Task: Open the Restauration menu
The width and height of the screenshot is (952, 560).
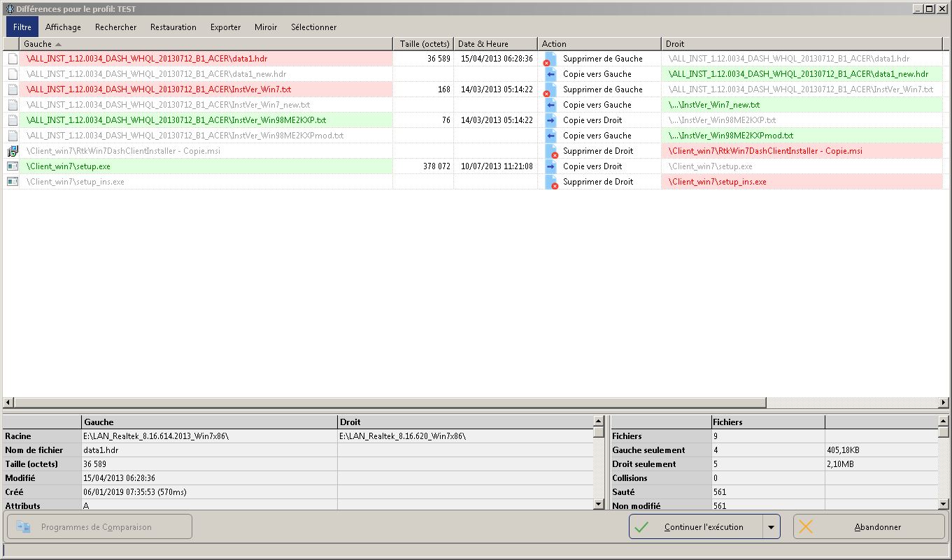Action: pos(173,27)
